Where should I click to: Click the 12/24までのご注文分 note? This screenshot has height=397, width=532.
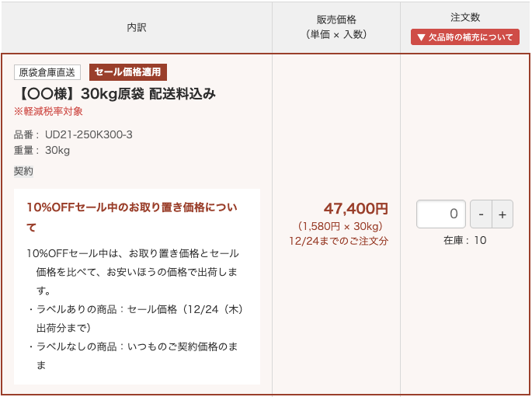[339, 241]
